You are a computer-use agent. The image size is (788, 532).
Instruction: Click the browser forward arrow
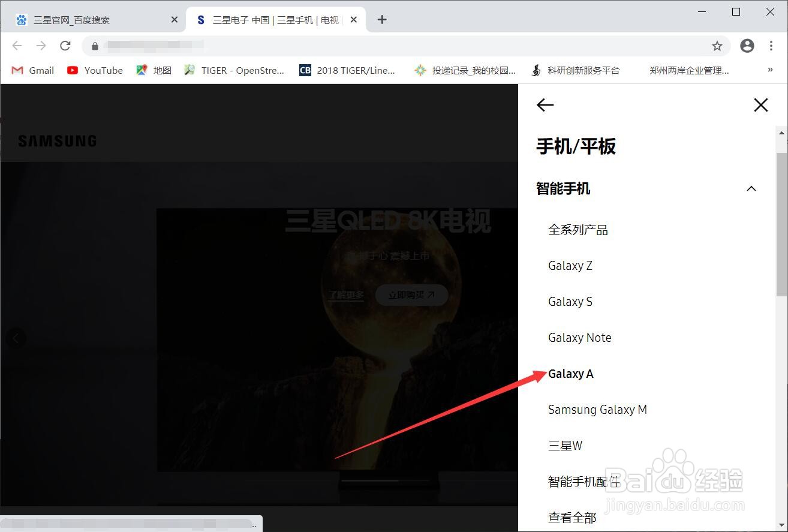tap(41, 46)
